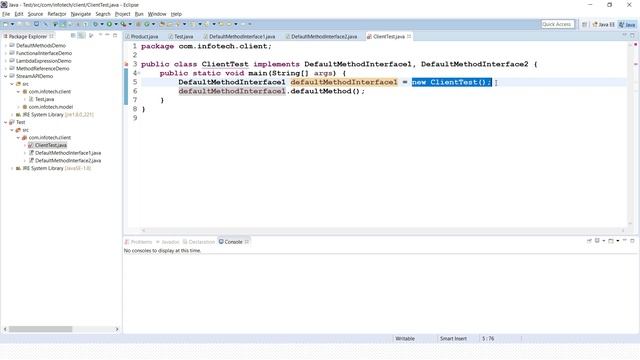Select com.infotech.model package
The width and height of the screenshot is (640, 360).
[51, 107]
